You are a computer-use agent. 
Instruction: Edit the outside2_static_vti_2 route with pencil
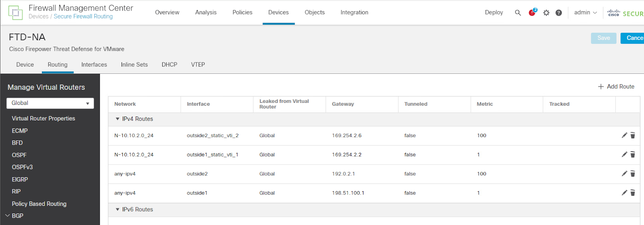(x=624, y=135)
